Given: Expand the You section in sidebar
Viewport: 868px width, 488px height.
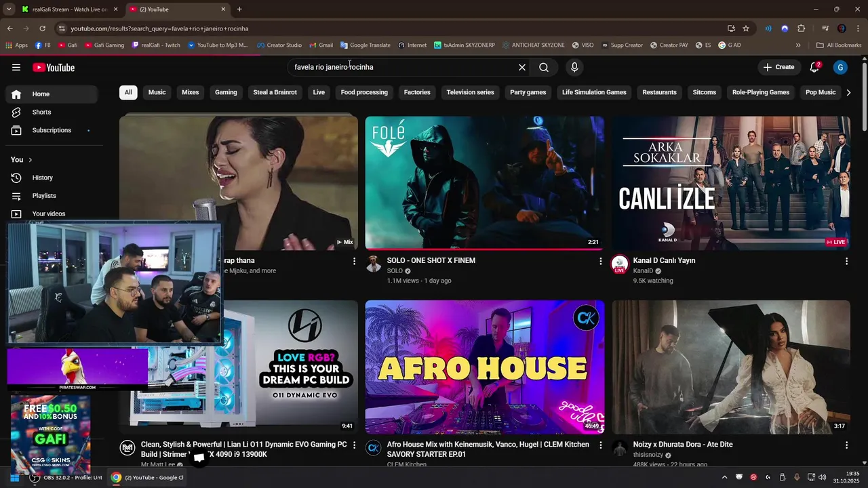Looking at the screenshot, I should (x=22, y=160).
